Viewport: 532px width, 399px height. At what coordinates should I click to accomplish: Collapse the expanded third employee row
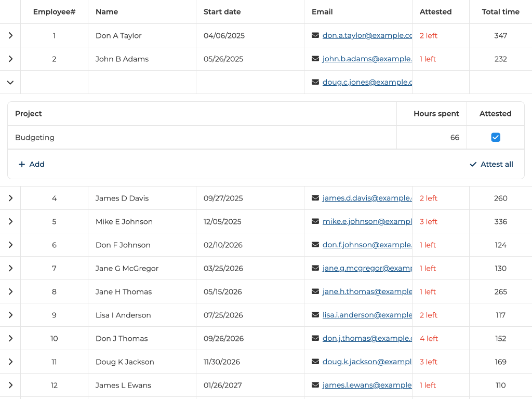(x=10, y=82)
